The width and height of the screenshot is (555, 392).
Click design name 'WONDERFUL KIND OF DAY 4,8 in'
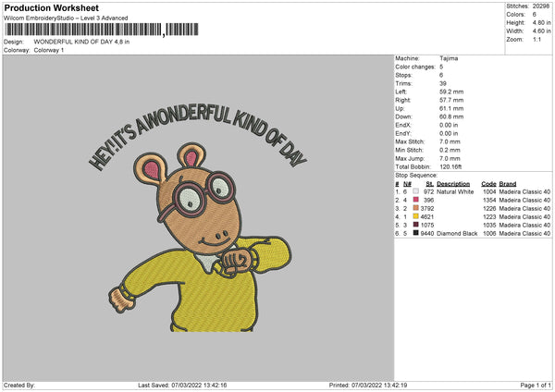(81, 42)
